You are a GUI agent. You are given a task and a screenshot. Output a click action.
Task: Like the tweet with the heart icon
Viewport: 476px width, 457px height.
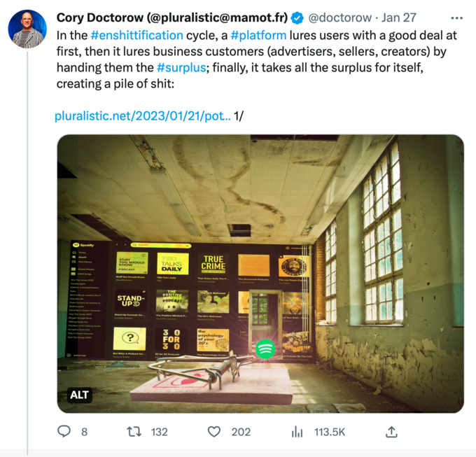(x=215, y=431)
